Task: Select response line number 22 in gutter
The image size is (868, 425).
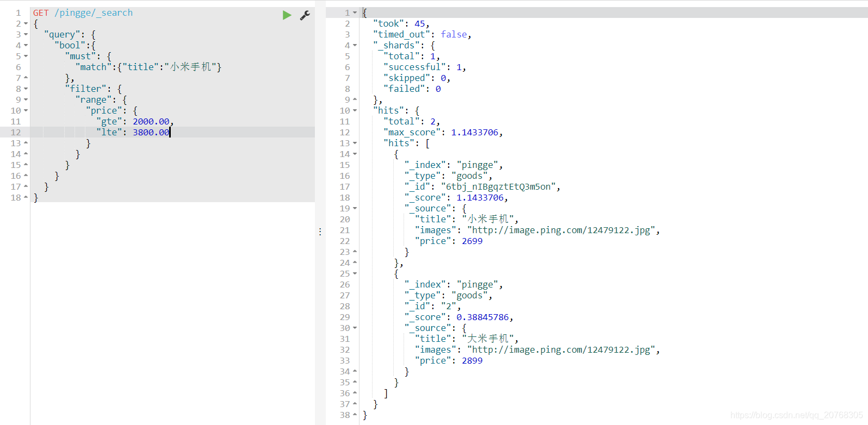Action: click(345, 241)
